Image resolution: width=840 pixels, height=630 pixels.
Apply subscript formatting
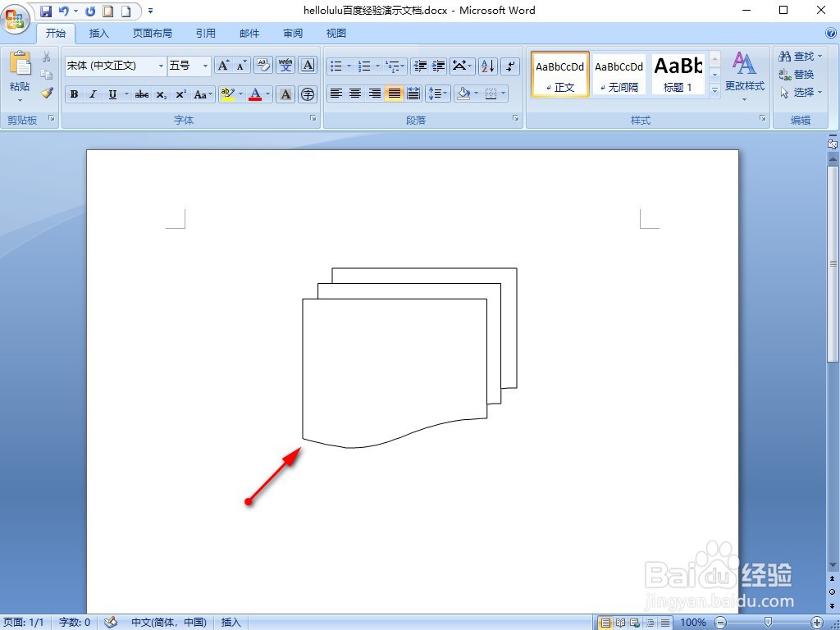tap(162, 94)
